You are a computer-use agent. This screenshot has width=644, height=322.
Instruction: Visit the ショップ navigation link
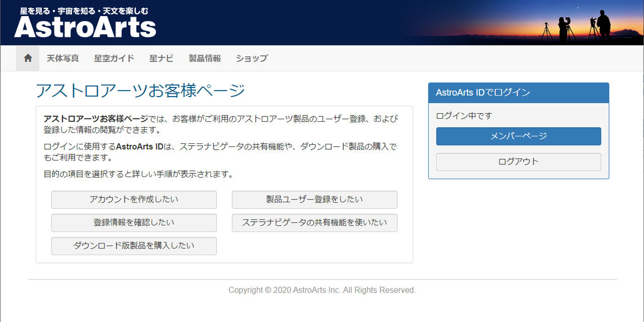pos(252,58)
